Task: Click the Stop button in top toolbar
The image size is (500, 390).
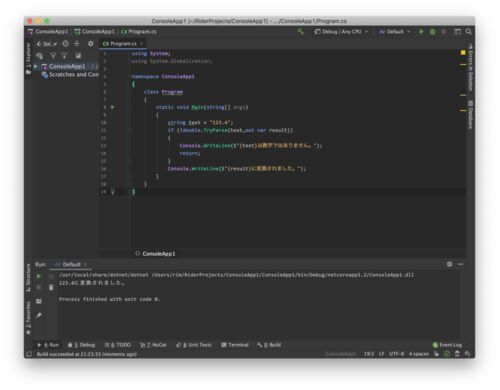Action: [444, 32]
